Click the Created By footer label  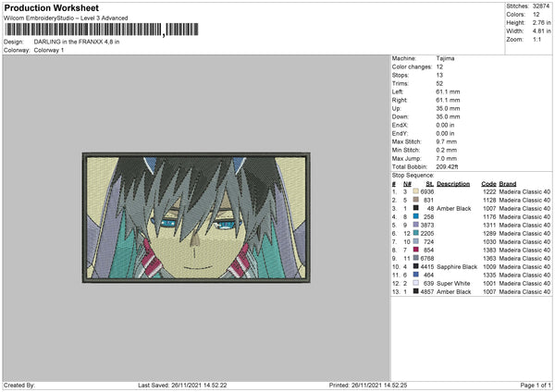19,386
